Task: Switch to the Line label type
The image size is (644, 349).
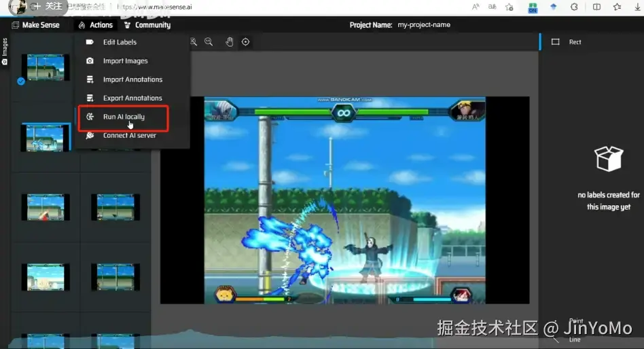Action: click(575, 339)
